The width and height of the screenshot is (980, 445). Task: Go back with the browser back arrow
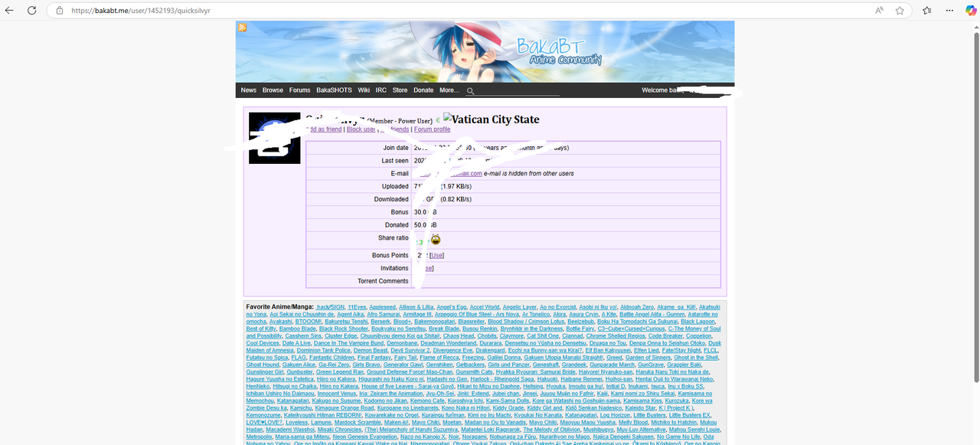[x=10, y=11]
